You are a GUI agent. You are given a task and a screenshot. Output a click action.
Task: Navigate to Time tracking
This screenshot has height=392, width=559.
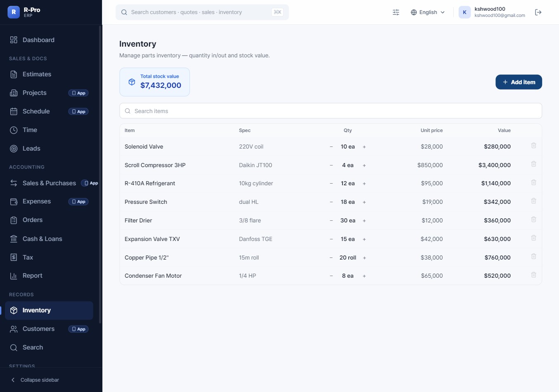pos(49,130)
